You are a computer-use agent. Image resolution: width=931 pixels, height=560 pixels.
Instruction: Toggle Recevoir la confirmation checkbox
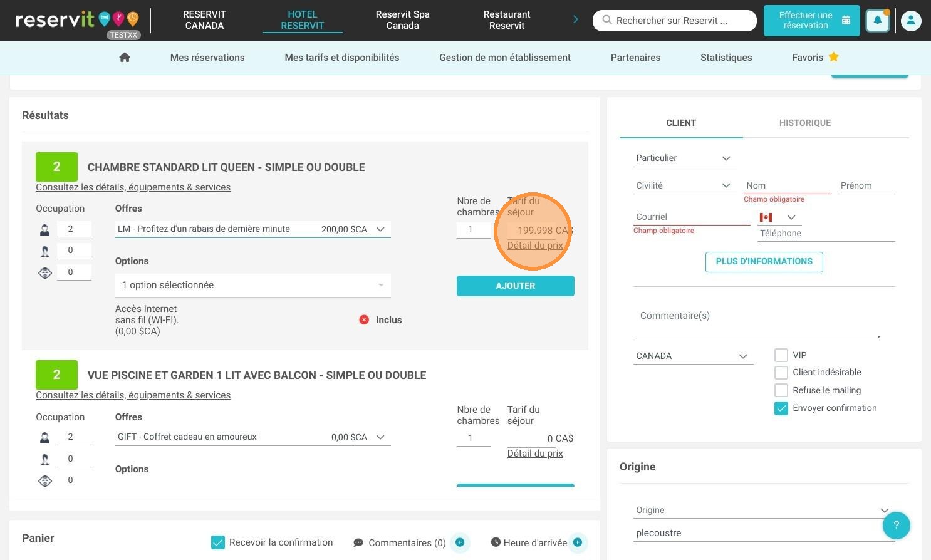pyautogui.click(x=218, y=542)
